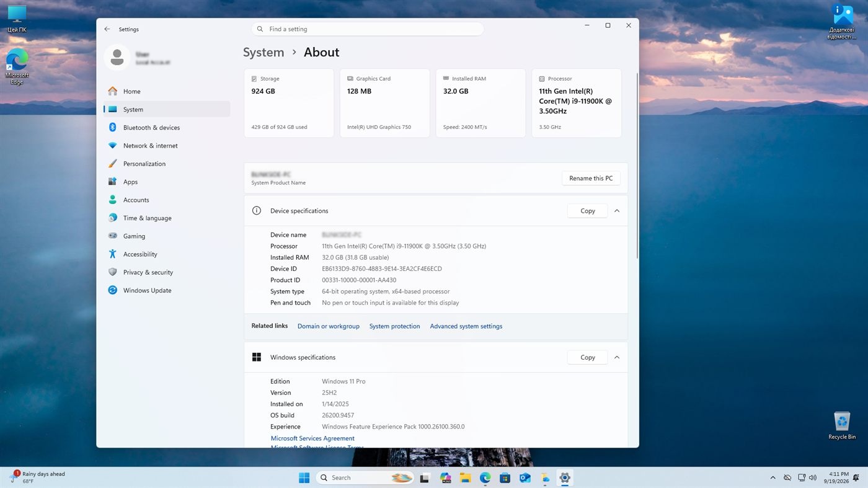Select the installed date 1/14/2025
Viewport: 868px width, 488px height.
click(335, 404)
